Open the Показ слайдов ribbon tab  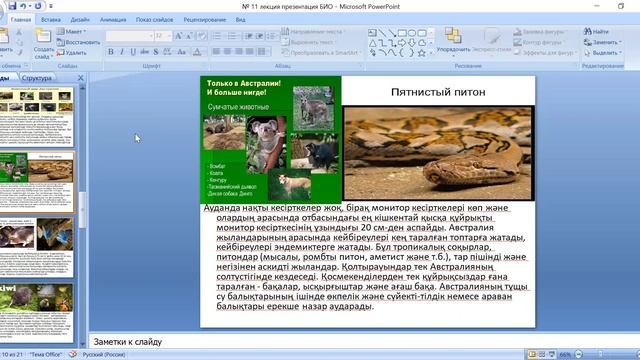[x=154, y=20]
